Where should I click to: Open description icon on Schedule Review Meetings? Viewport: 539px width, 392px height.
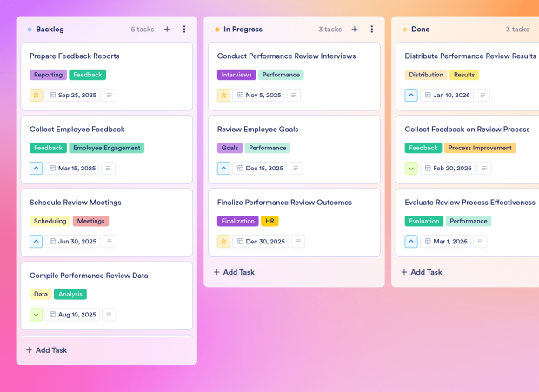tap(110, 241)
